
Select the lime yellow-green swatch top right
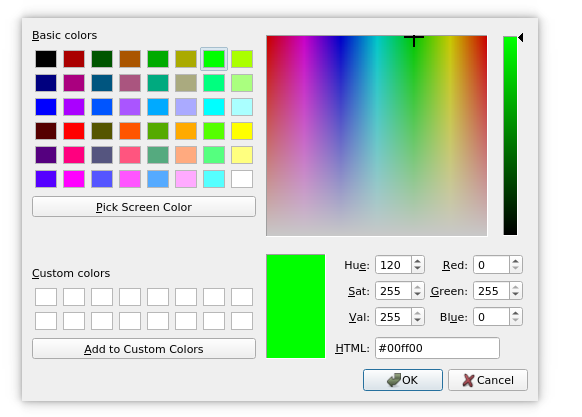point(242,59)
